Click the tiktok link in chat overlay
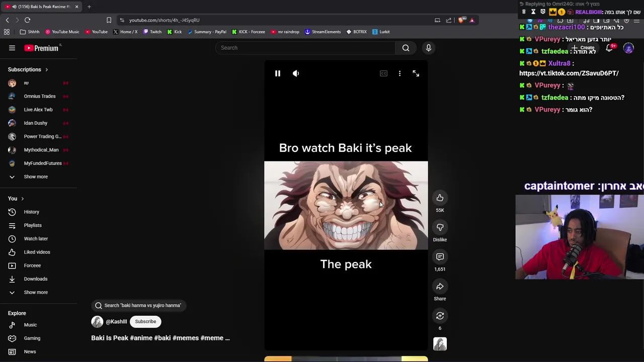The image size is (644, 362). 569,73
